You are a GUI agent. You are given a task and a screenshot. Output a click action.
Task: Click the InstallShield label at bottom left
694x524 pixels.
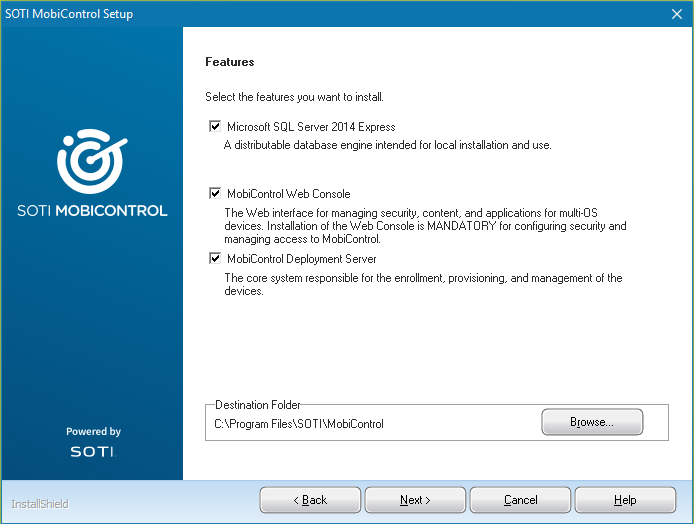click(x=40, y=504)
